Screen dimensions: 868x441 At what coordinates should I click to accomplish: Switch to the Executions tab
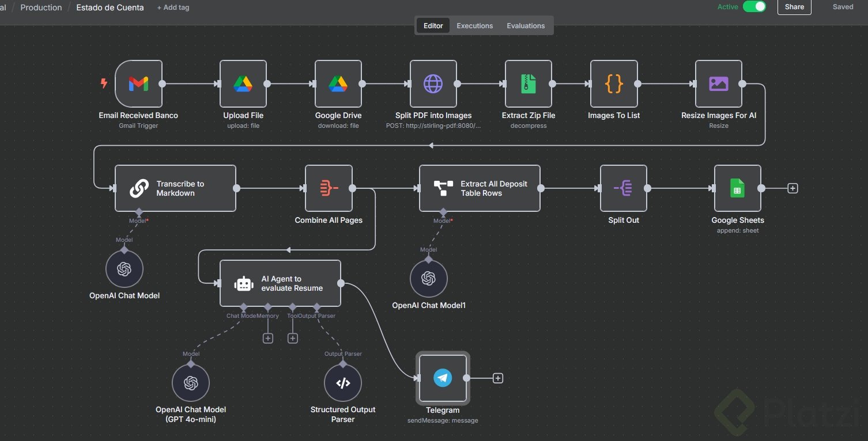475,26
